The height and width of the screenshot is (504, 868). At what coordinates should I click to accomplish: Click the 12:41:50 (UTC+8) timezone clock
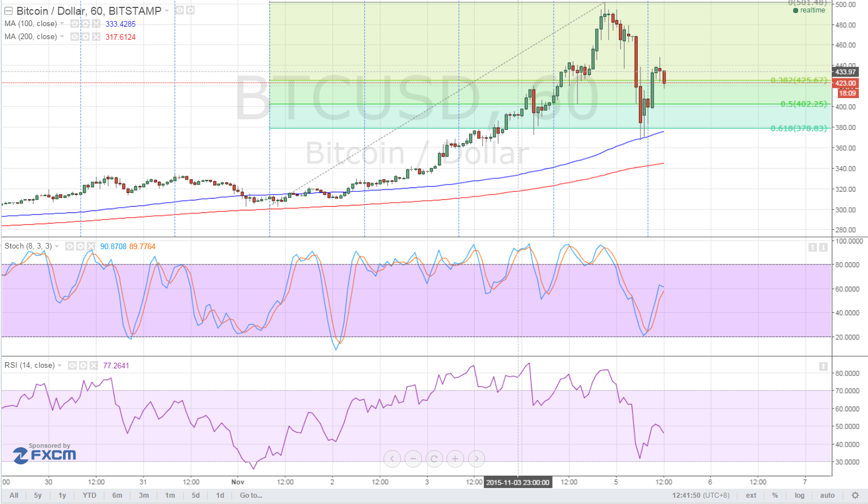[x=701, y=495]
